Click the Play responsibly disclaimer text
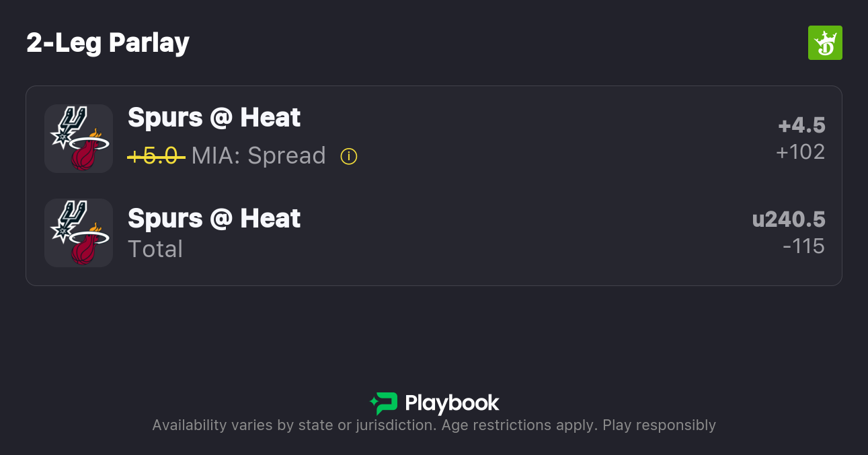 pos(659,425)
